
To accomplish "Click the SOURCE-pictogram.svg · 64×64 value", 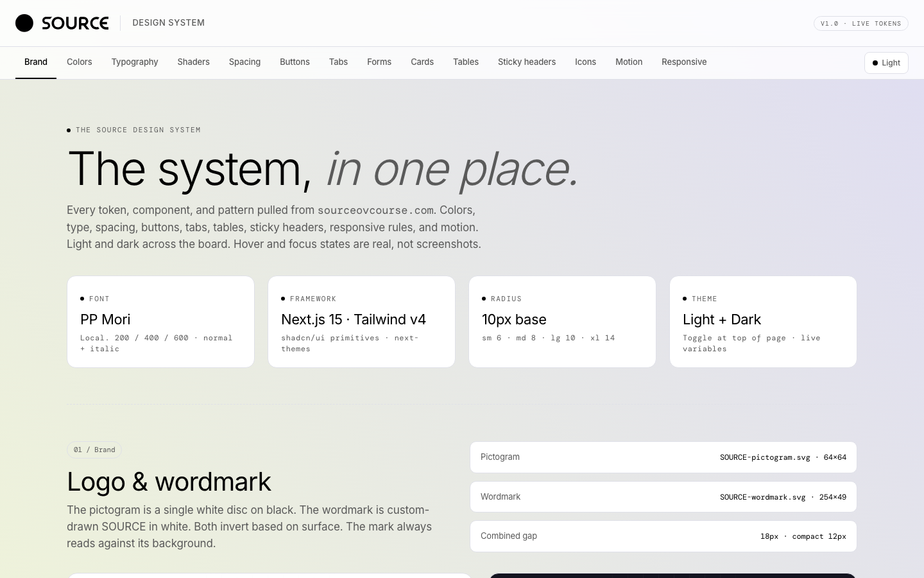I will pyautogui.click(x=783, y=457).
